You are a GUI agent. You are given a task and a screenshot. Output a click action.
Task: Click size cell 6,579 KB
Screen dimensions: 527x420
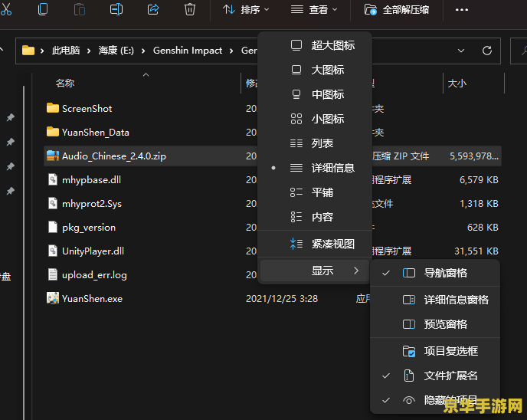point(479,180)
